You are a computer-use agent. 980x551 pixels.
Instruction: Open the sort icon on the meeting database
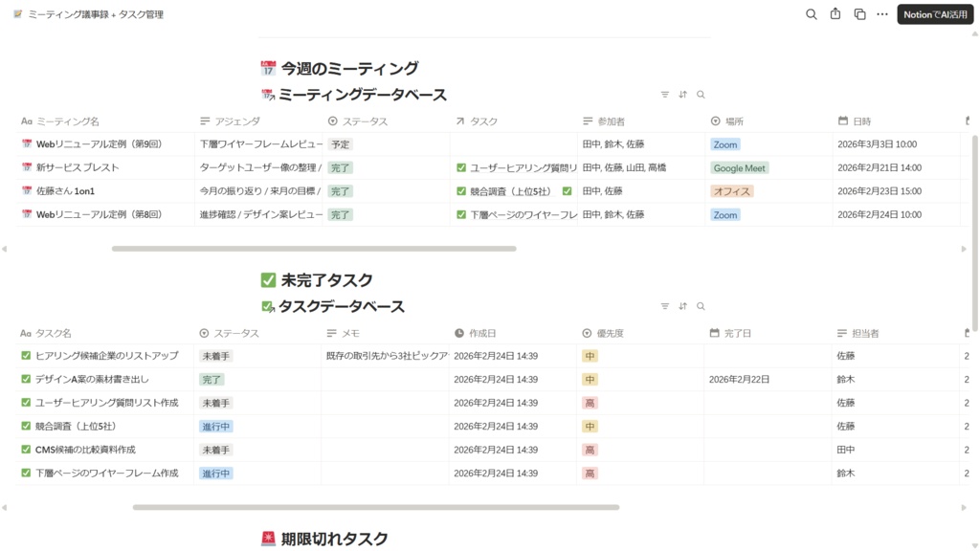pos(682,95)
